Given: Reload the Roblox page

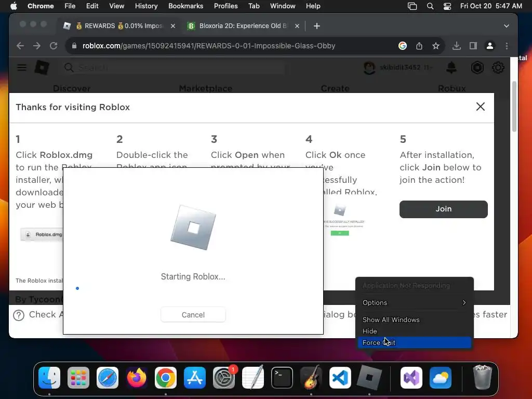Looking at the screenshot, I should click(54, 46).
